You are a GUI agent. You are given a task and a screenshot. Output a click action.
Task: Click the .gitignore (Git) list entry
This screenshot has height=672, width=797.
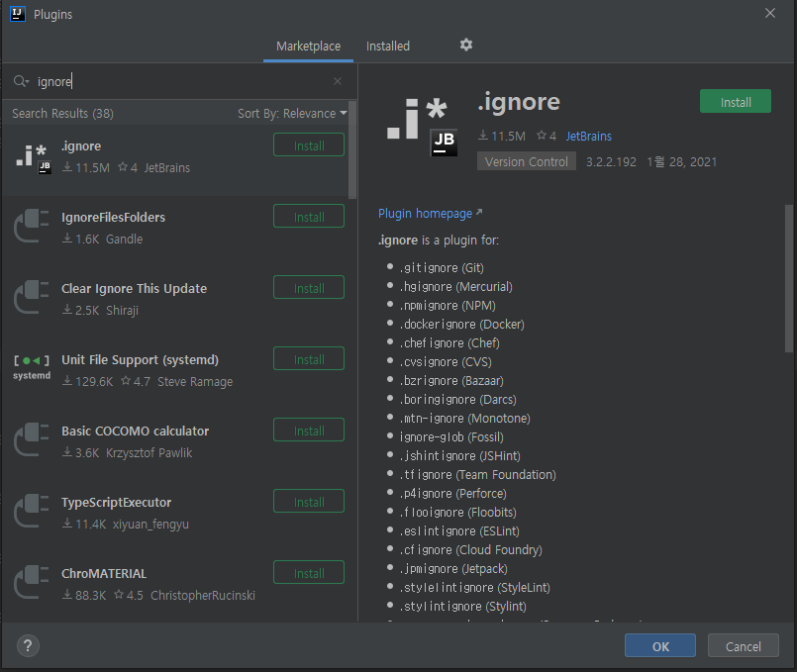(442, 267)
